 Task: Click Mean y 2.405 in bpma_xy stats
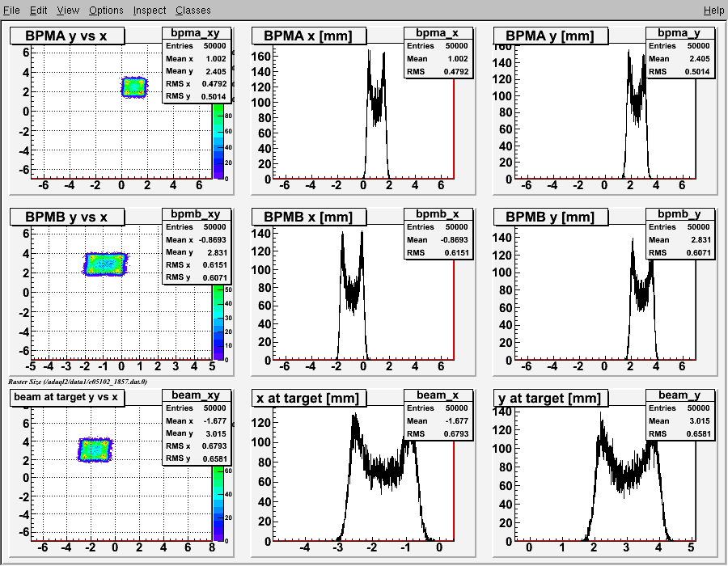point(196,71)
